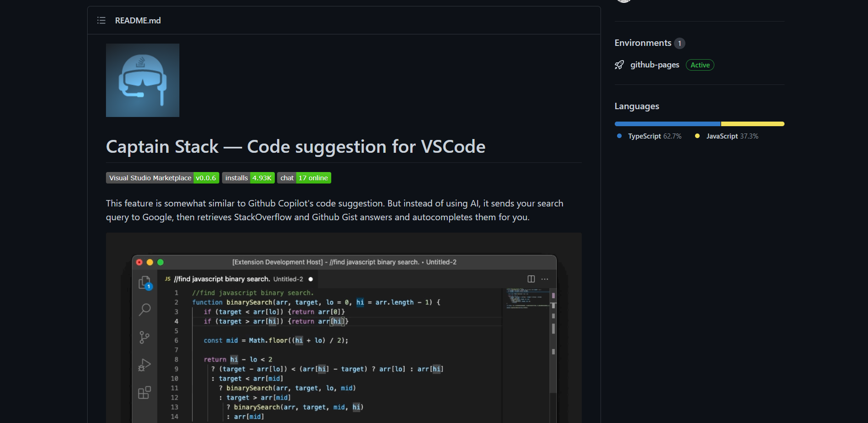The width and height of the screenshot is (868, 423).
Task: Click code line 6 'const mid = Math.floor'
Action: [x=276, y=340]
